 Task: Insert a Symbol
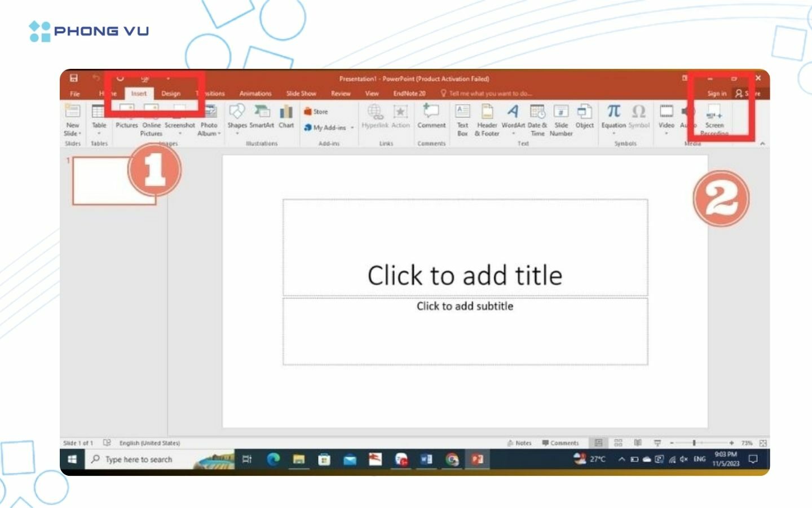[639, 117]
